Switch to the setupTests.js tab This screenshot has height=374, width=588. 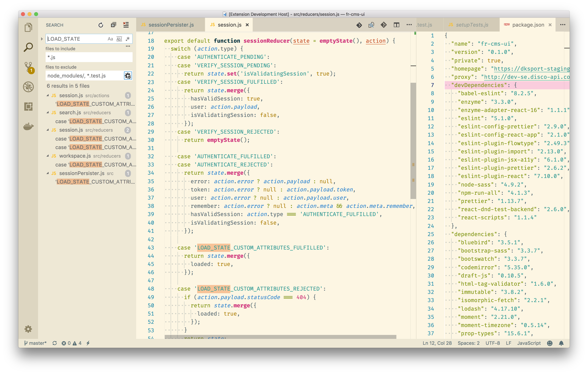[x=472, y=25]
